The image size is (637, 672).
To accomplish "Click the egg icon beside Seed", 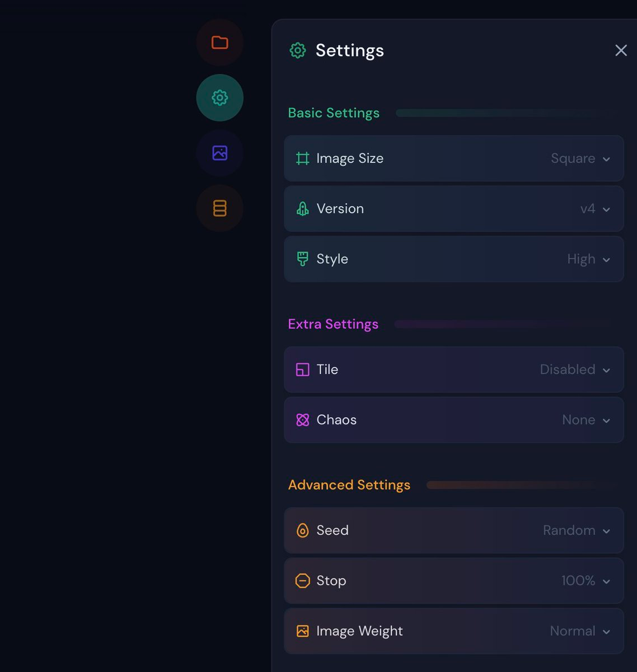I will [x=302, y=530].
